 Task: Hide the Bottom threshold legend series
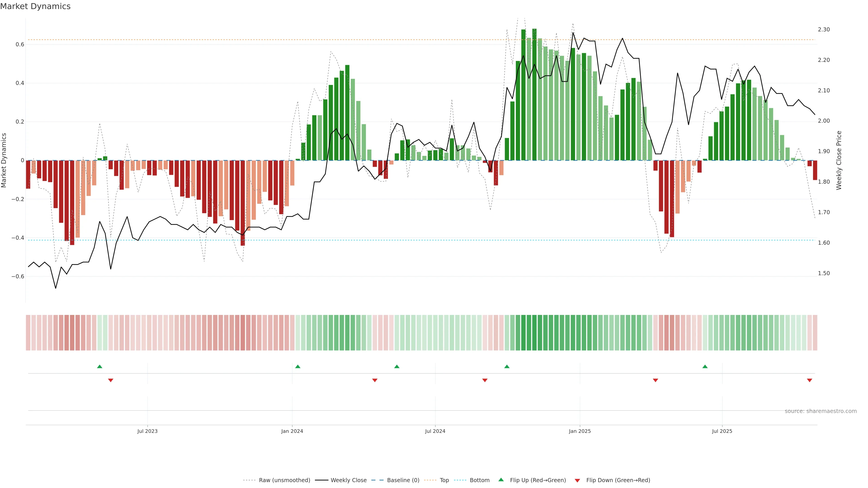point(479,480)
